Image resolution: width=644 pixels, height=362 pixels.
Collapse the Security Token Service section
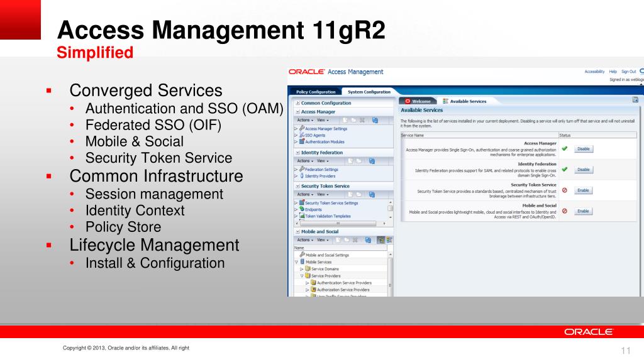pos(297,186)
